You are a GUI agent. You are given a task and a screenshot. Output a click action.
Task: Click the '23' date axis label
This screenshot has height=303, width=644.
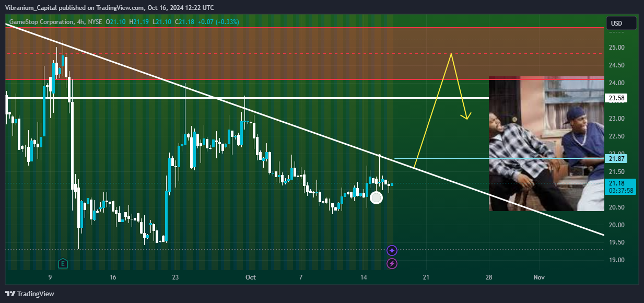tap(176, 277)
